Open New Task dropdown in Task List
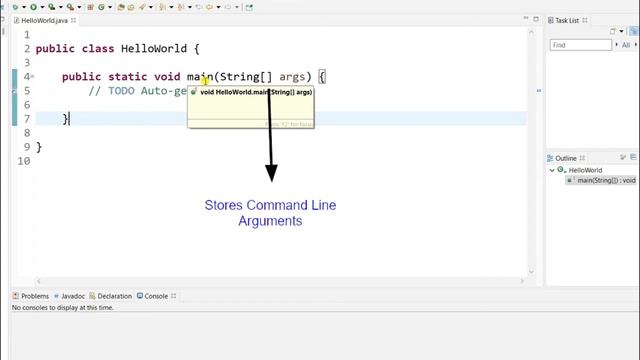This screenshot has width=640, height=360. pos(622,31)
